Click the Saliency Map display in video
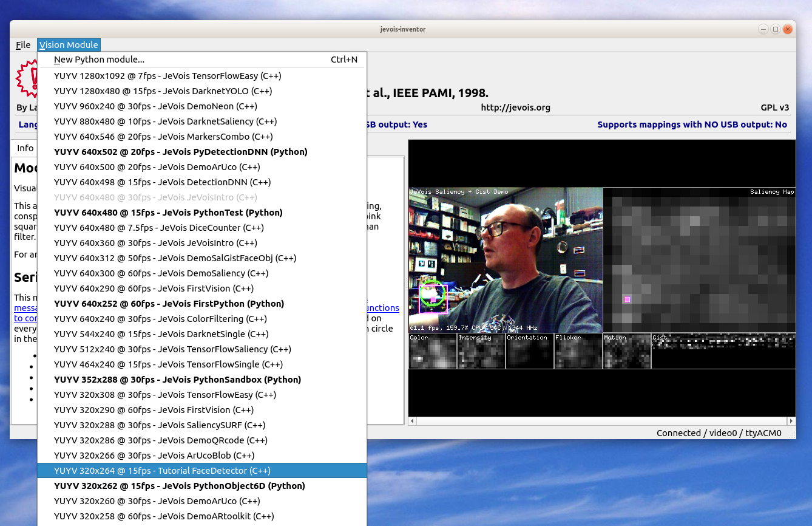The image size is (812, 526). click(699, 260)
